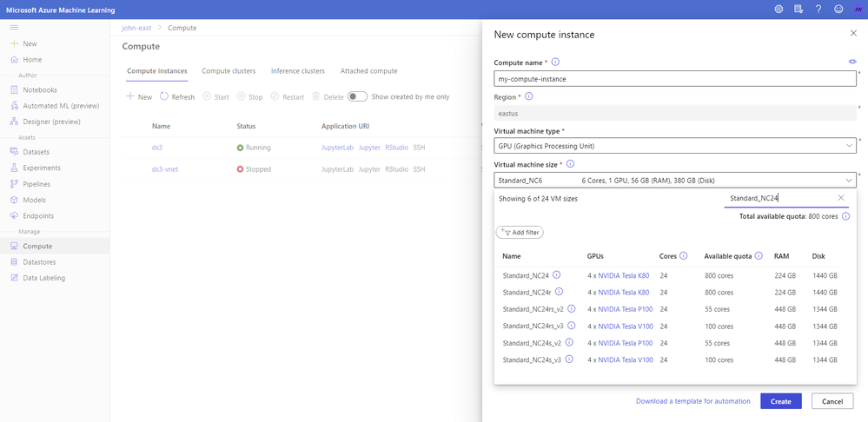This screenshot has width=868, height=422.
Task: Switch to Attached compute tab
Action: tap(368, 71)
